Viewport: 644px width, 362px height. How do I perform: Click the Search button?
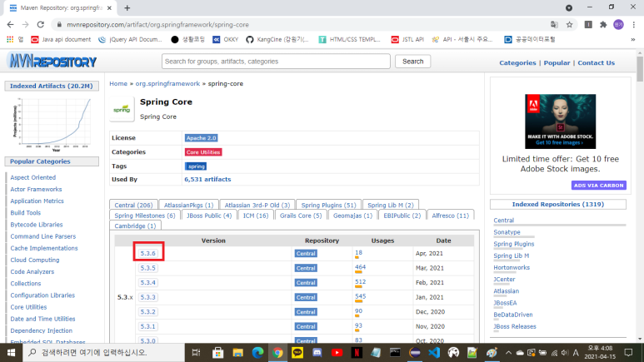tap(412, 61)
